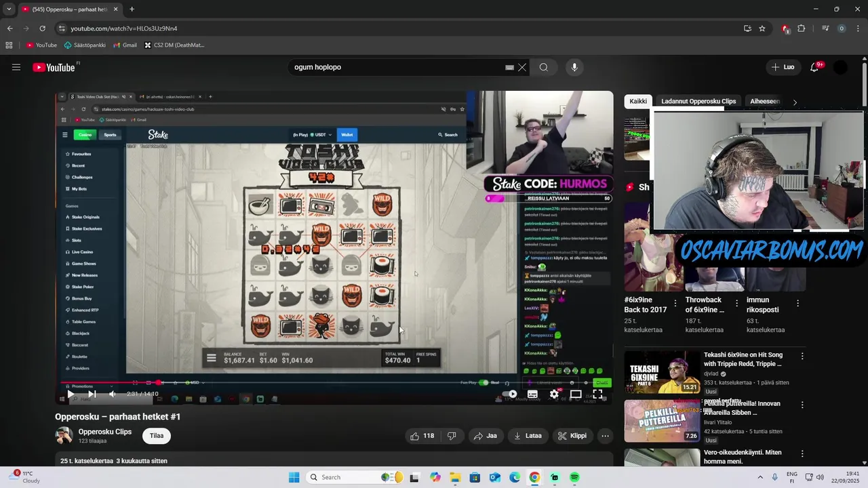868x488 pixels.
Task: Open the Opperosku Clips channel name
Action: 105,432
